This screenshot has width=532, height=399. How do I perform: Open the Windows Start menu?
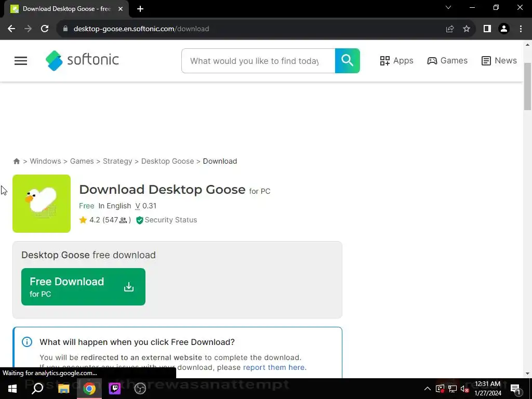point(12,389)
